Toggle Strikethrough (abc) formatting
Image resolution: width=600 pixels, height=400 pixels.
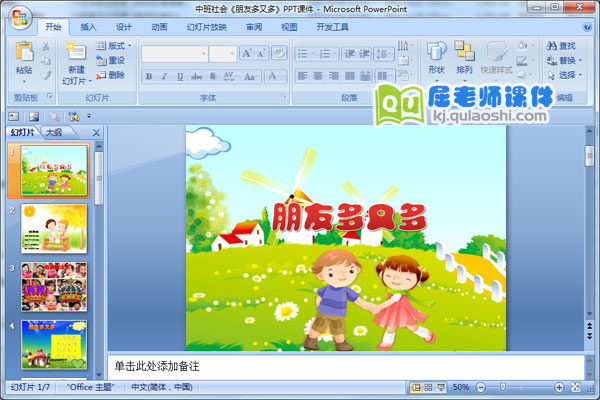[196, 77]
